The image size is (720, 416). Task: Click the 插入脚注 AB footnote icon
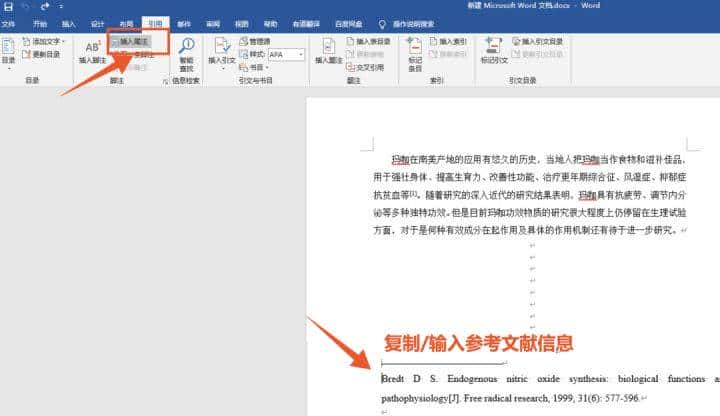[92, 51]
